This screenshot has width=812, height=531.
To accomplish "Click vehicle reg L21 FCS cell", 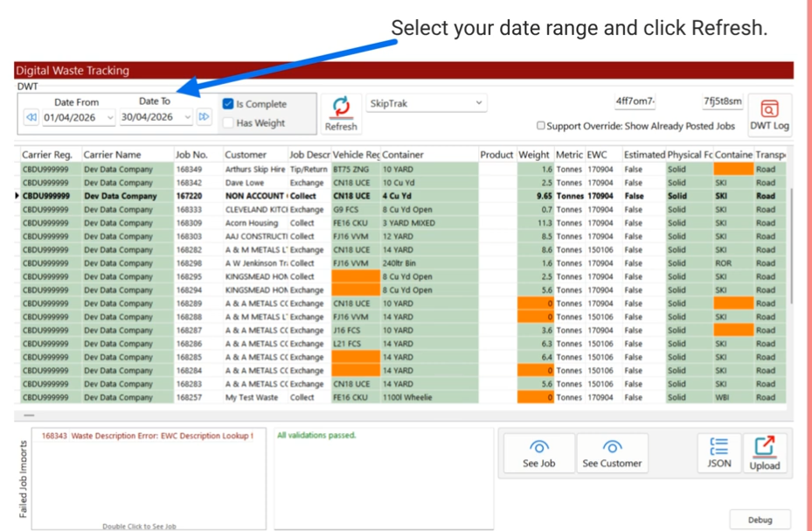I will [x=356, y=344].
